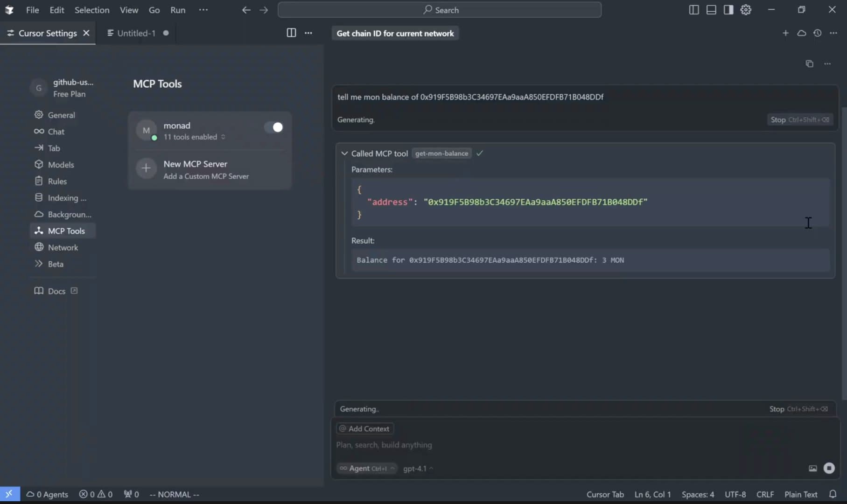Open the Agent mode dropdown

367,469
